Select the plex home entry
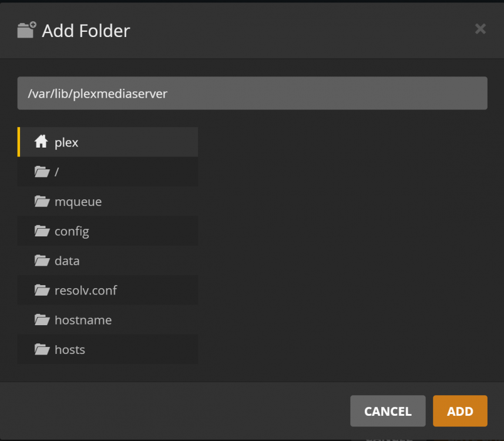 (107, 142)
